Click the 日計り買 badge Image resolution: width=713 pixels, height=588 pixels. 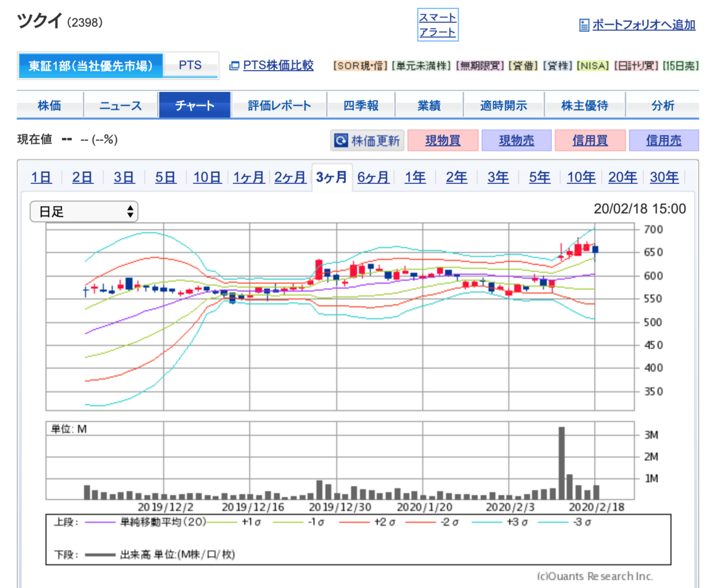(x=636, y=65)
